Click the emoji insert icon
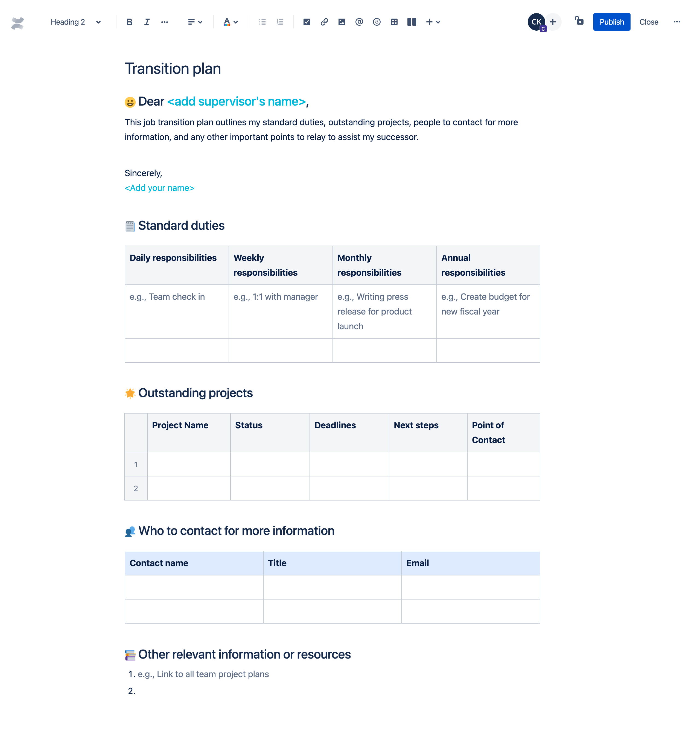 [376, 22]
